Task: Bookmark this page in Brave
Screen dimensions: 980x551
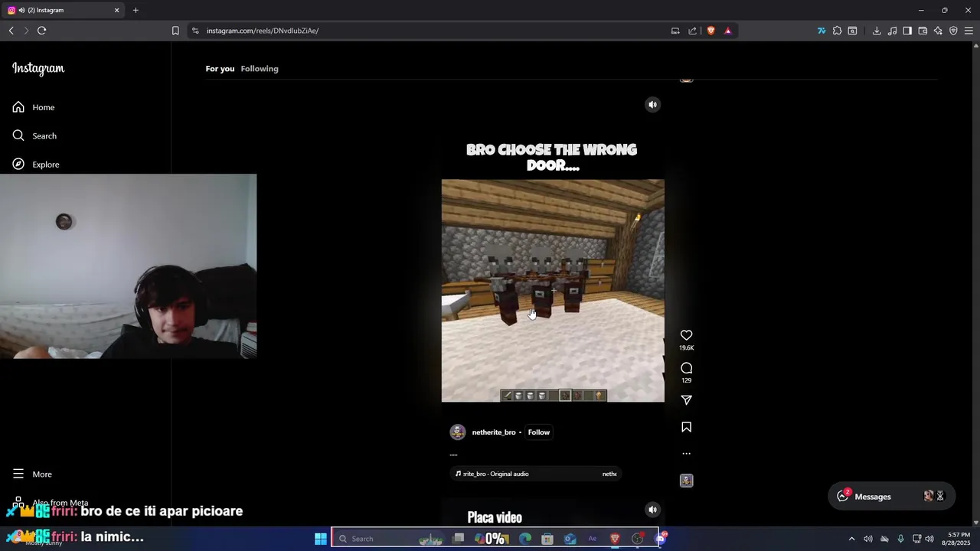Action: pos(175,31)
